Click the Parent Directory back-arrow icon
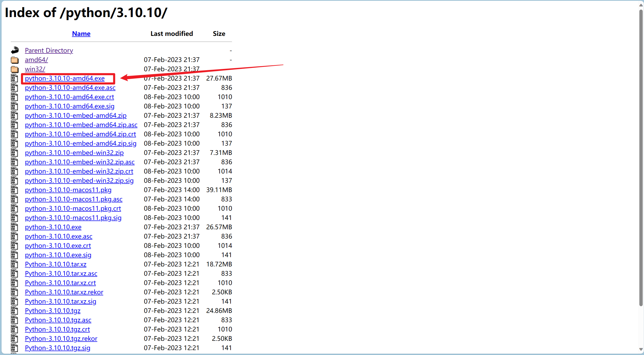The height and width of the screenshot is (355, 644). 15,50
